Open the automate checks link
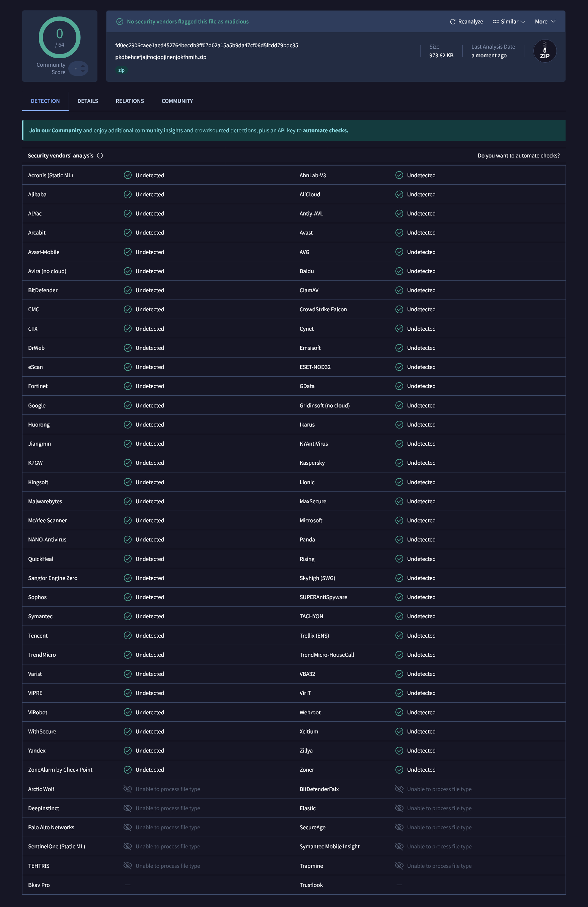 [325, 130]
